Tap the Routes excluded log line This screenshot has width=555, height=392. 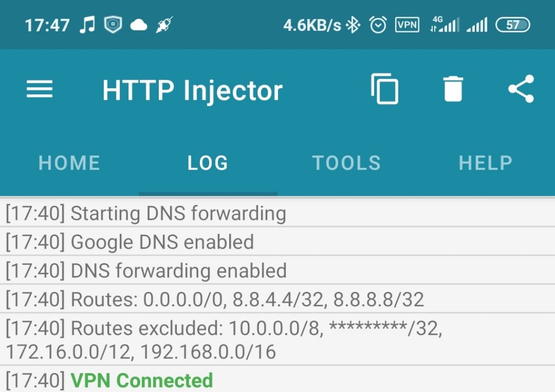click(277, 339)
